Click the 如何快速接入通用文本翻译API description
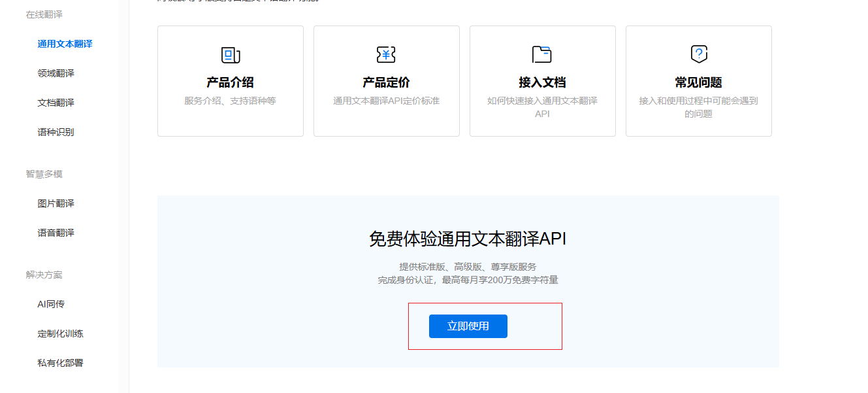Viewport: 868px width, 393px height. [x=542, y=107]
